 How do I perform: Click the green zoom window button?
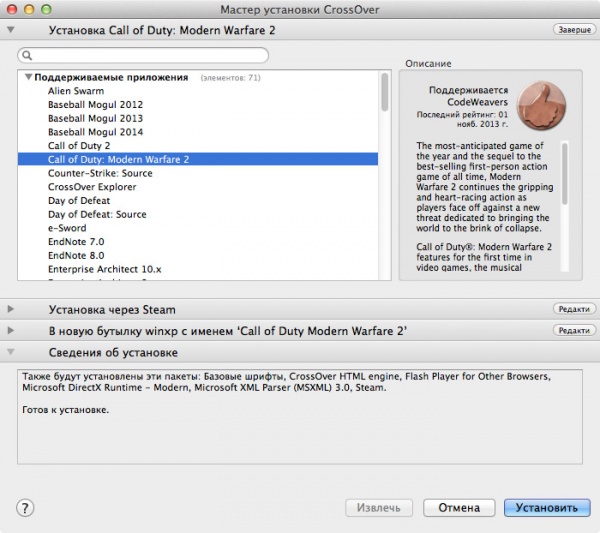pos(46,9)
